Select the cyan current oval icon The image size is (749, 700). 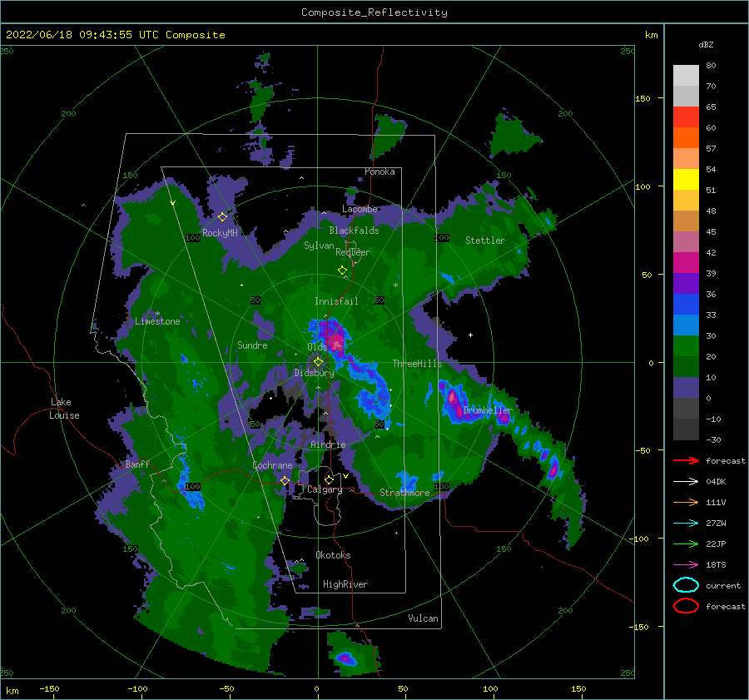click(x=686, y=585)
